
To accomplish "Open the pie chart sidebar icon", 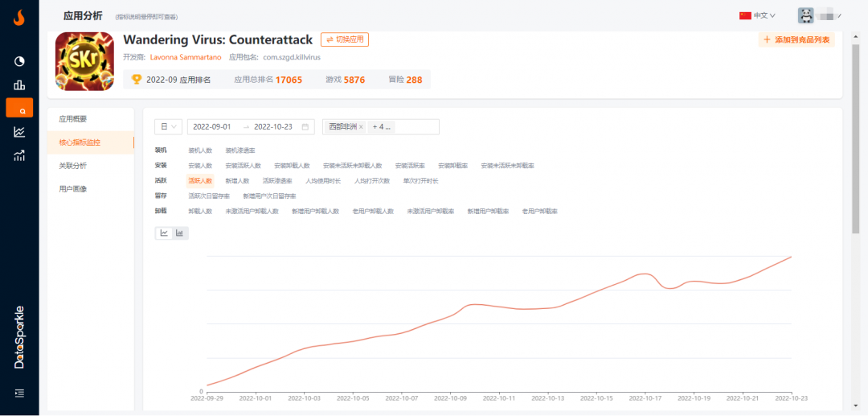I will pyautogui.click(x=19, y=61).
